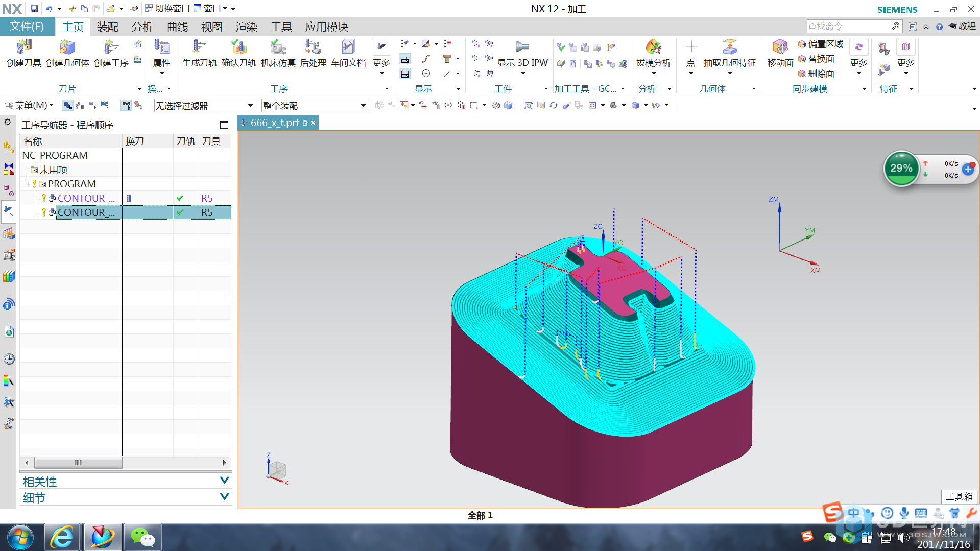
Task: Switch to the 分析 ribbon tab
Action: coord(142,27)
